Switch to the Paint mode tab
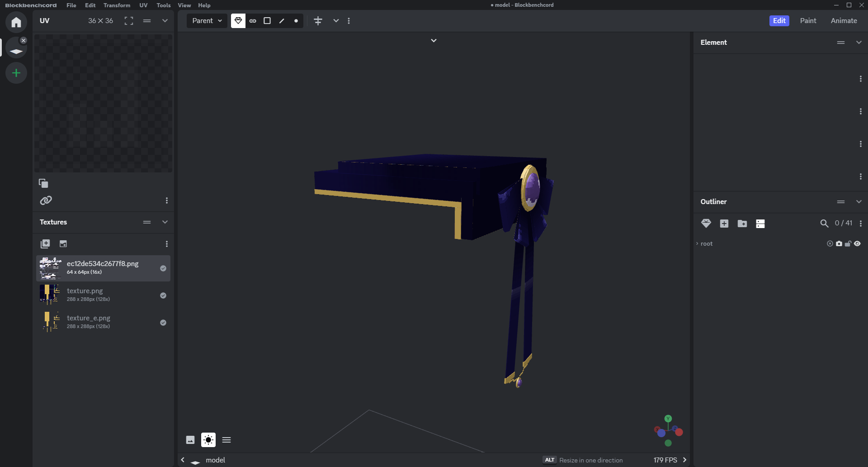This screenshot has width=868, height=467. (808, 21)
